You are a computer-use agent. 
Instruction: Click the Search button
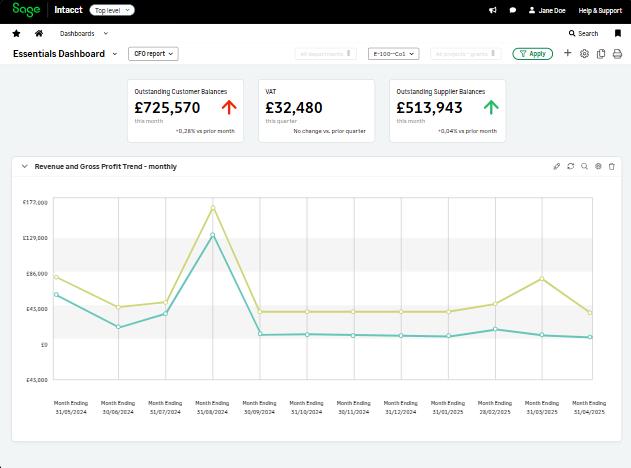584,33
